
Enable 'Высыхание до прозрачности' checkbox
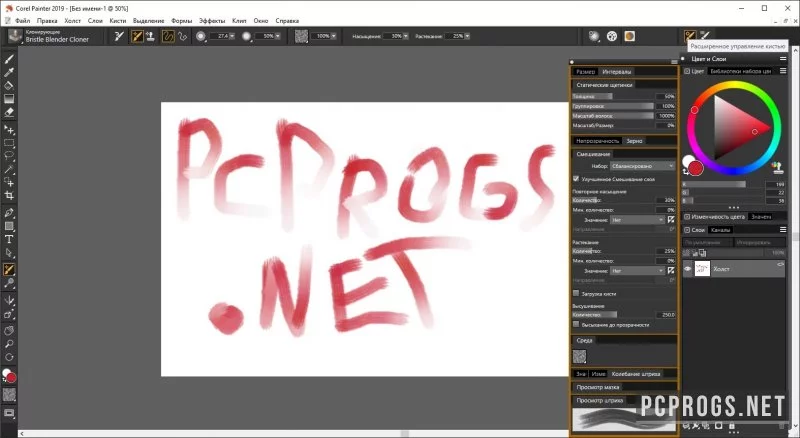tap(576, 324)
